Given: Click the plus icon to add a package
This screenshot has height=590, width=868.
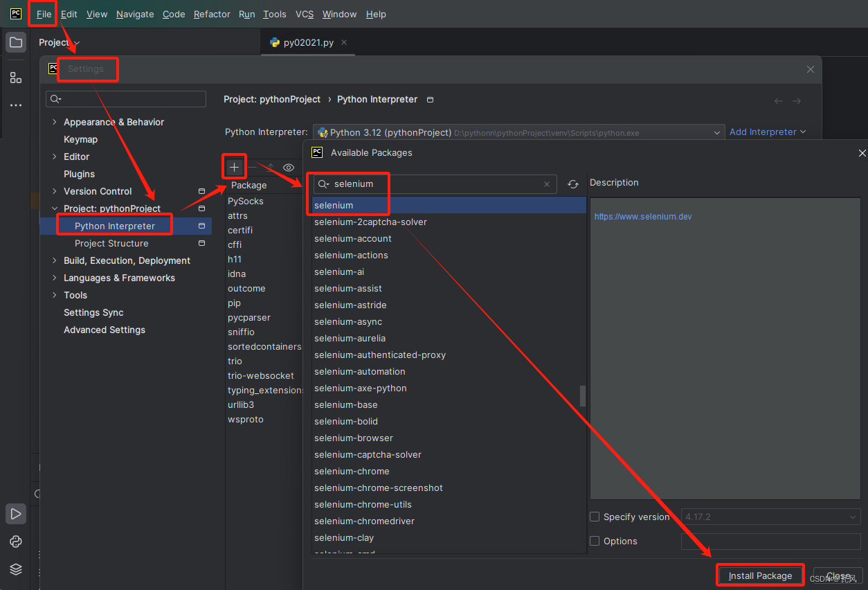Looking at the screenshot, I should point(235,167).
